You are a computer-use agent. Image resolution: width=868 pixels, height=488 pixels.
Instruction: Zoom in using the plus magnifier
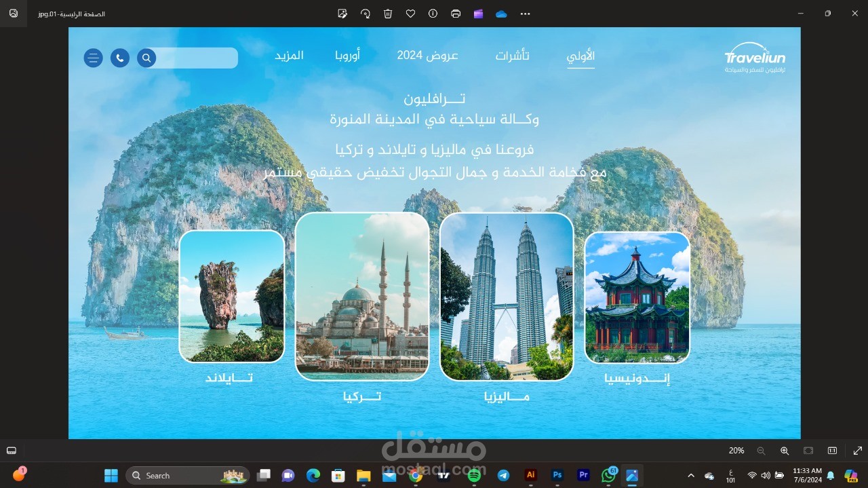[x=785, y=451]
